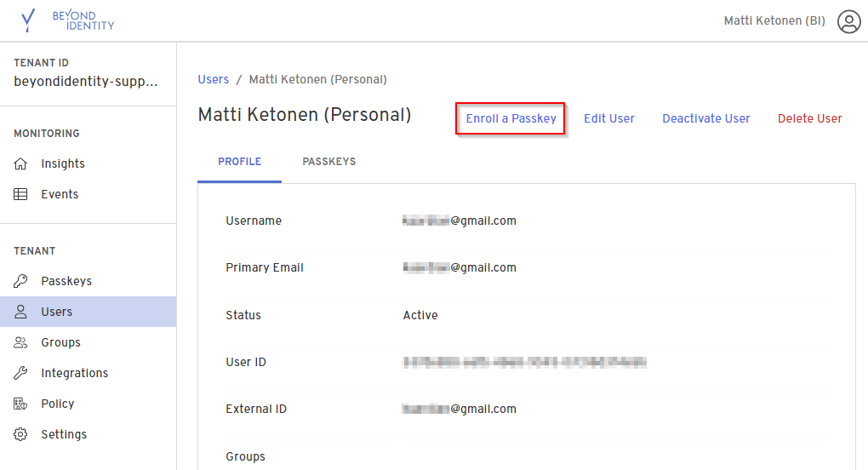Viewport: 868px width, 470px height.
Task: Go to Users breadcrumb link
Action: (213, 79)
